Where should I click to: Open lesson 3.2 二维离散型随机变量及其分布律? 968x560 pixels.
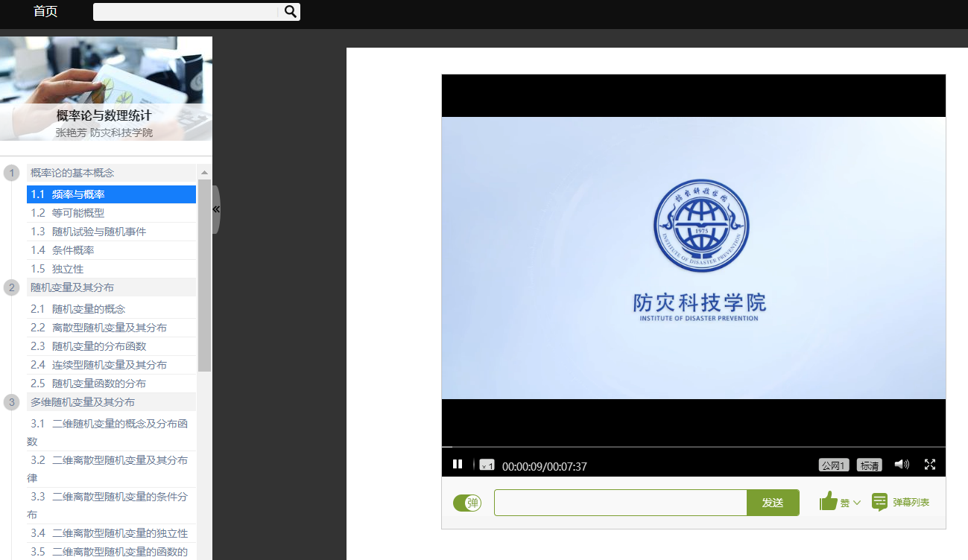click(111, 469)
